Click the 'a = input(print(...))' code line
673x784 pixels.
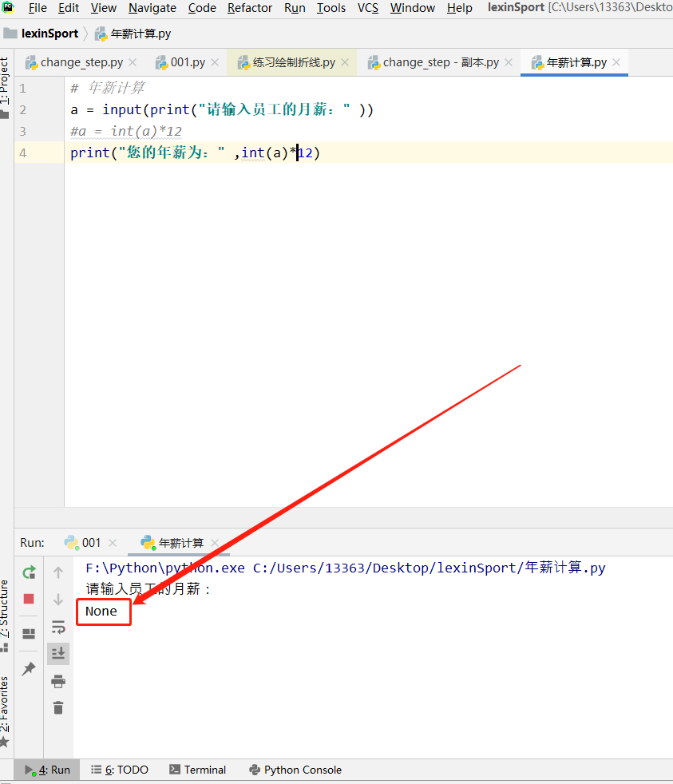pyautogui.click(x=222, y=110)
